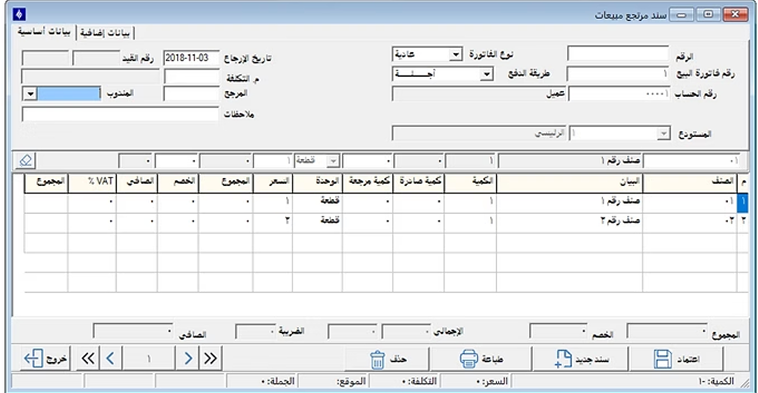This screenshot has width=758, height=393.
Task: Click the الصافي column header
Action: click(x=137, y=182)
